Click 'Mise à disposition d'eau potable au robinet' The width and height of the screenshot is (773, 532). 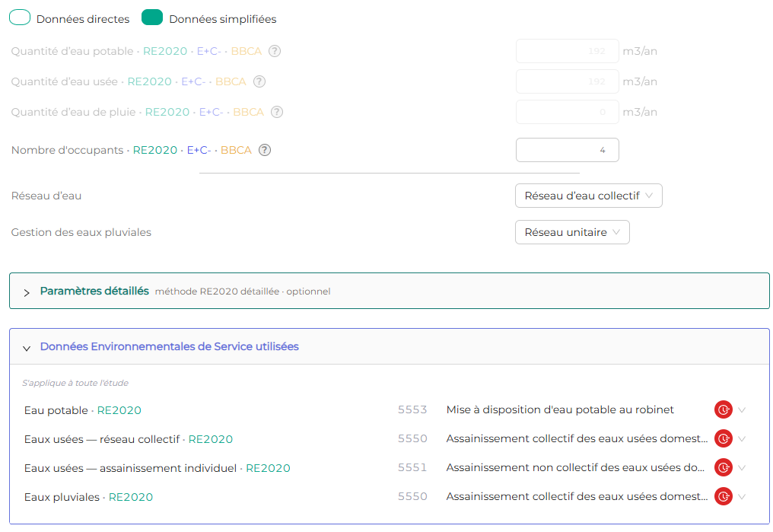pos(560,409)
